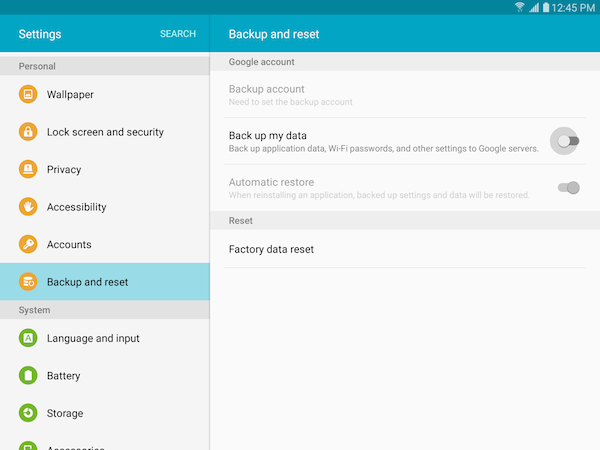Tap the Back up my data label

pos(267,135)
